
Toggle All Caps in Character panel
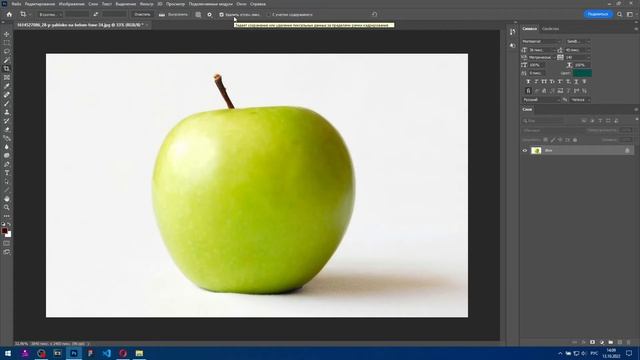tap(544, 82)
